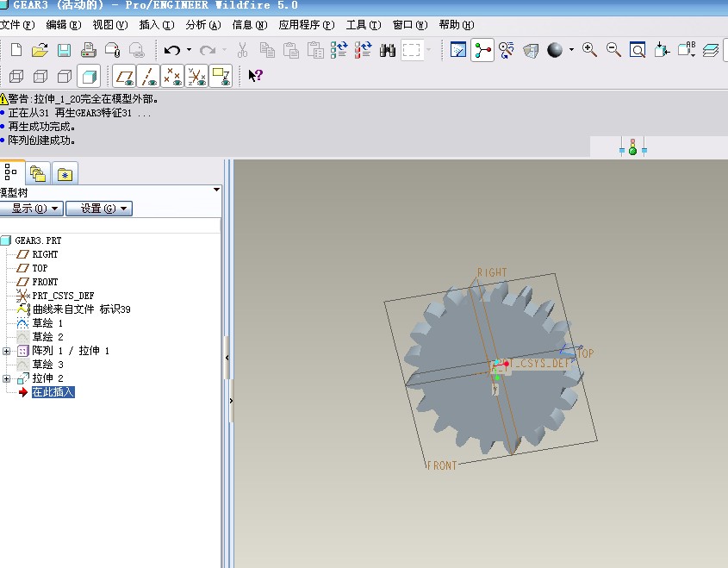The width and height of the screenshot is (728, 568).
Task: Switch to Wireframe display mode
Action: (16, 76)
